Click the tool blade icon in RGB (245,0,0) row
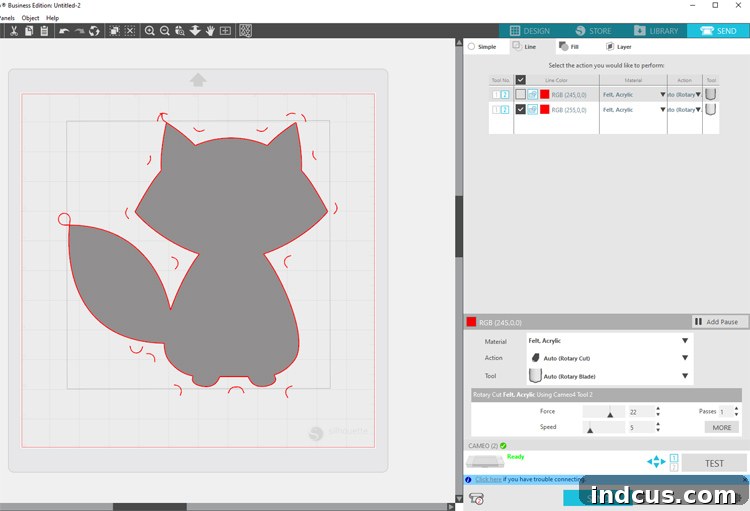 (x=710, y=94)
